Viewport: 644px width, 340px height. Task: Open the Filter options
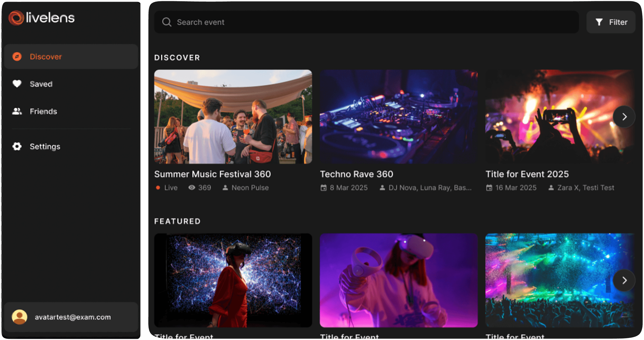(611, 22)
